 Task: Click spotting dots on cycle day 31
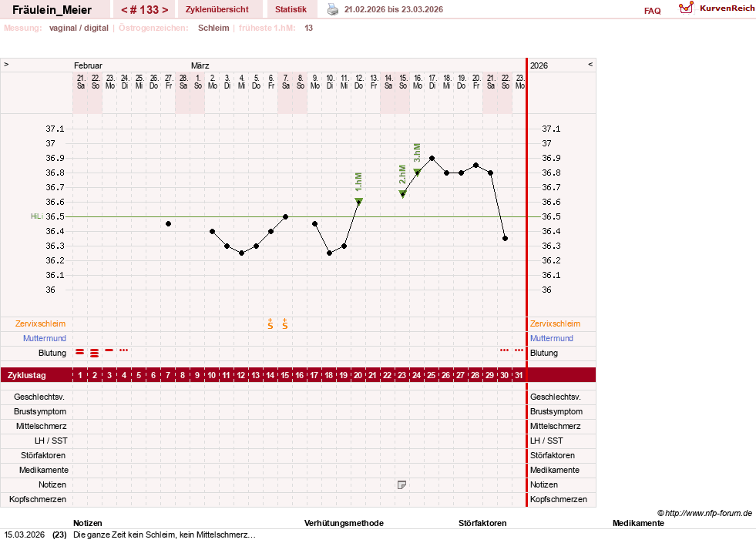tap(519, 350)
